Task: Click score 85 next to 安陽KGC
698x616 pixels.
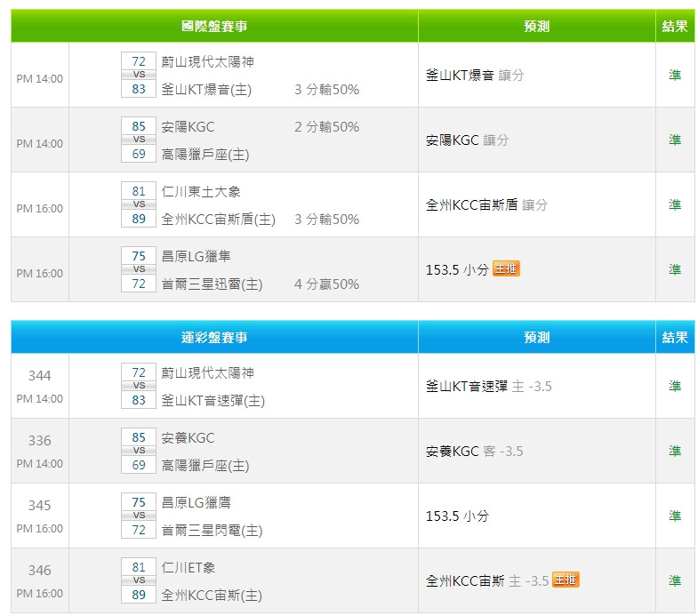Action: 139,126
